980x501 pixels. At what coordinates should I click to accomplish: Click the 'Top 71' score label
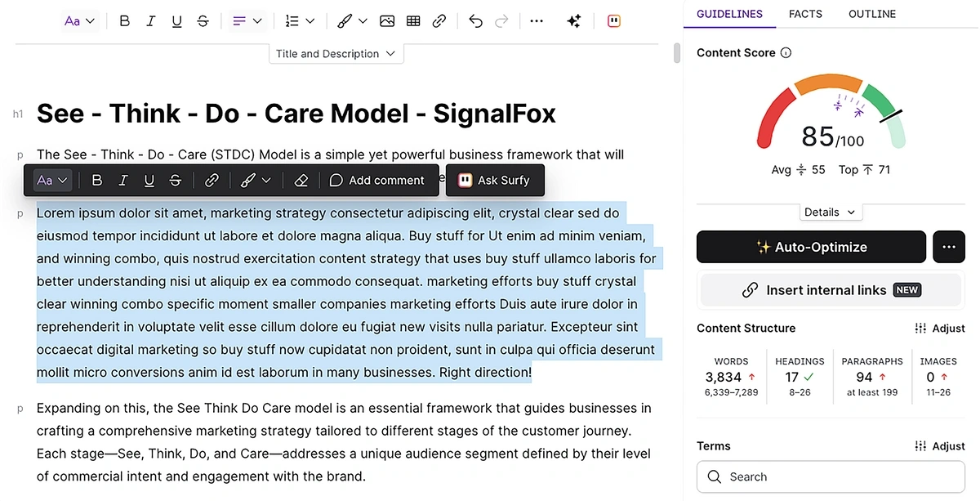pyautogui.click(x=865, y=170)
